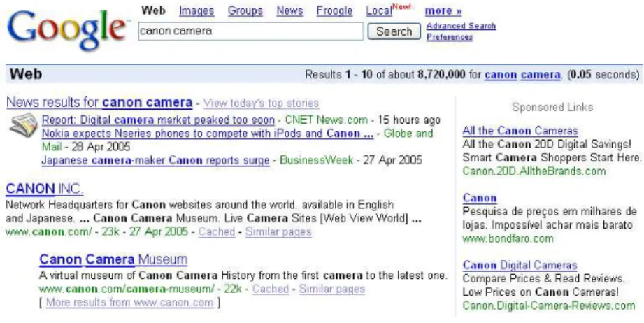Click 'Canon.Digital-Camera-Reviews.com' URL text
Image resolution: width=644 pixels, height=323 pixels.
[549, 306]
